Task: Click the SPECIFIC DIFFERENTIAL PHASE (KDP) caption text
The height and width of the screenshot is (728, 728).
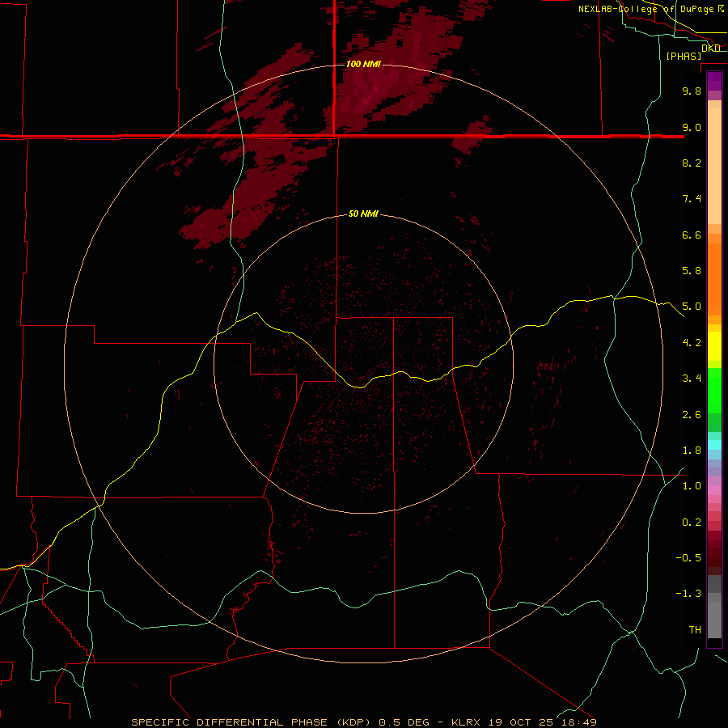Action: click(250, 722)
